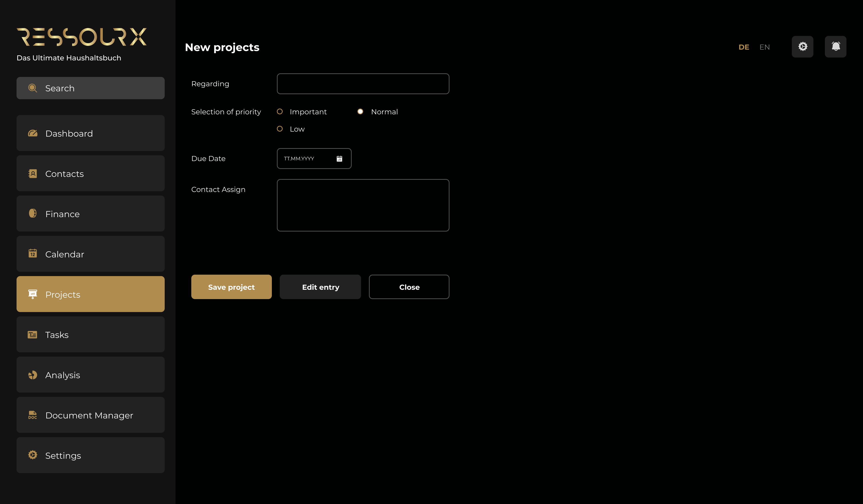Image resolution: width=863 pixels, height=504 pixels.
Task: Select the Low priority radio button
Action: 280,129
